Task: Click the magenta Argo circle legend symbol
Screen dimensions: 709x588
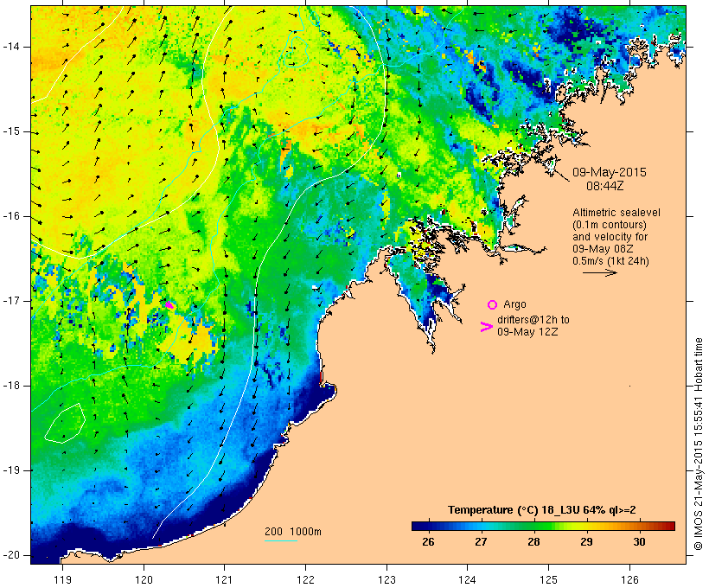Action: [x=493, y=305]
